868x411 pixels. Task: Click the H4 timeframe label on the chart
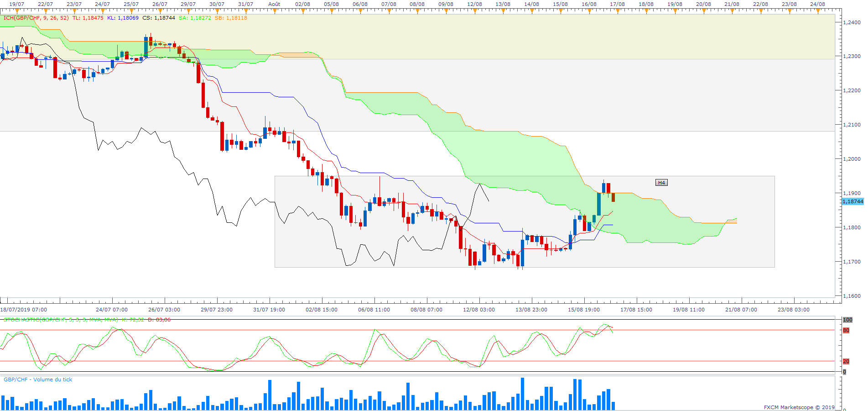click(x=661, y=183)
